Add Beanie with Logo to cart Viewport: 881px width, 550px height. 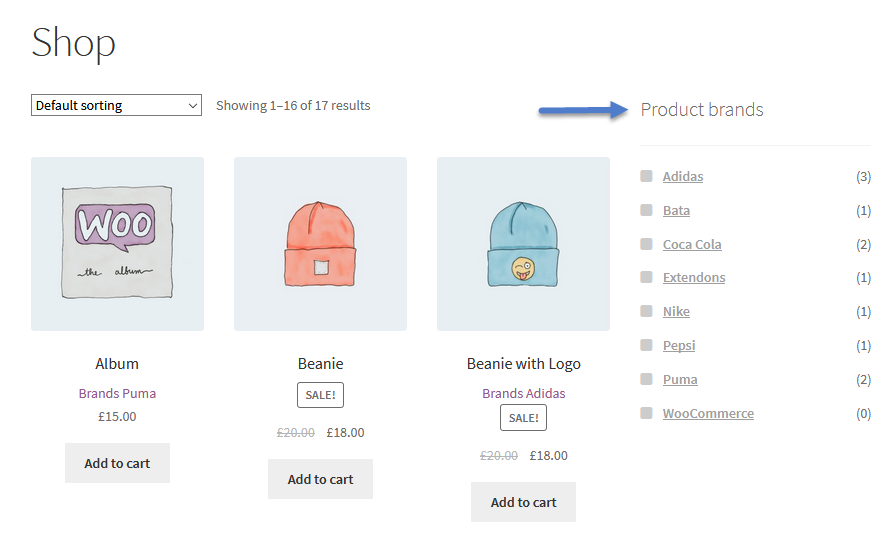pos(523,502)
